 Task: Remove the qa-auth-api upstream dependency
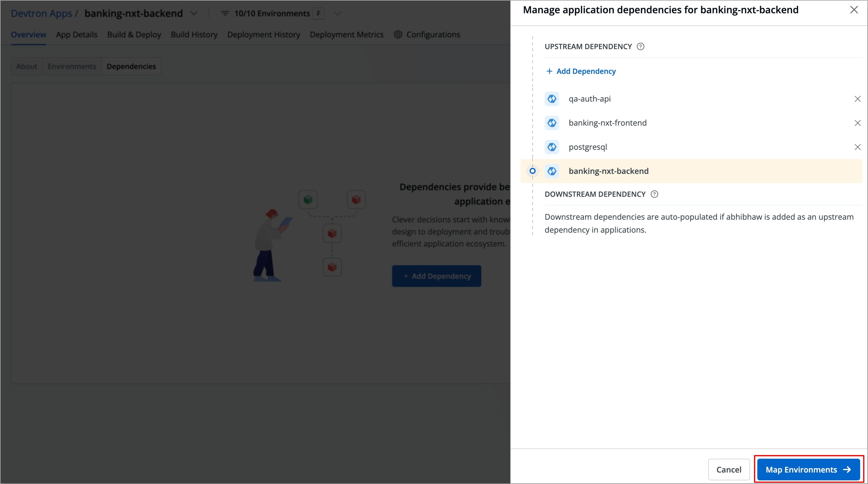click(857, 99)
